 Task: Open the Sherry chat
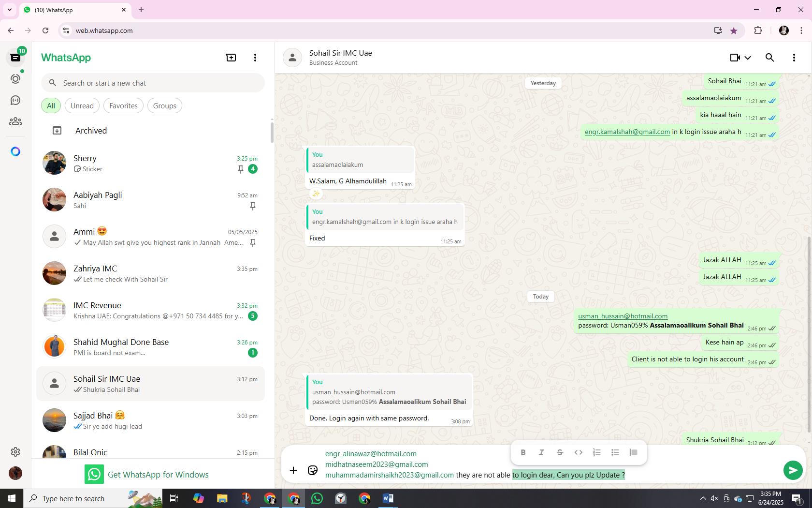coord(151,163)
